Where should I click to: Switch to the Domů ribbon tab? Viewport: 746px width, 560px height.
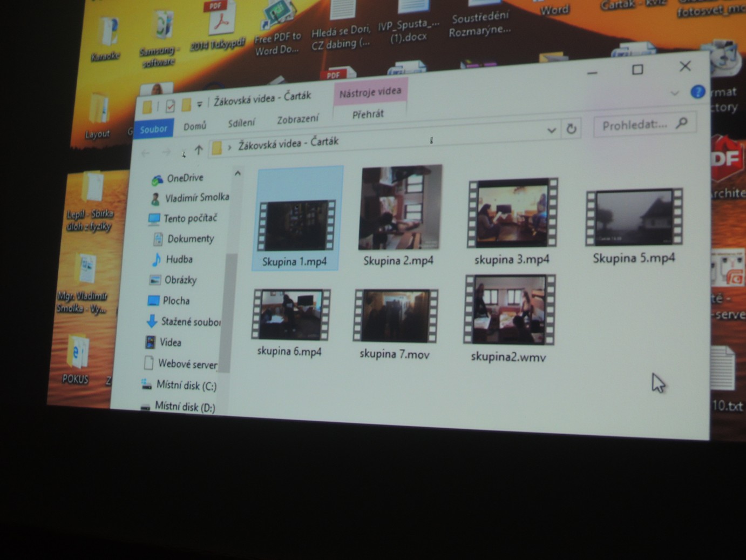tap(195, 126)
